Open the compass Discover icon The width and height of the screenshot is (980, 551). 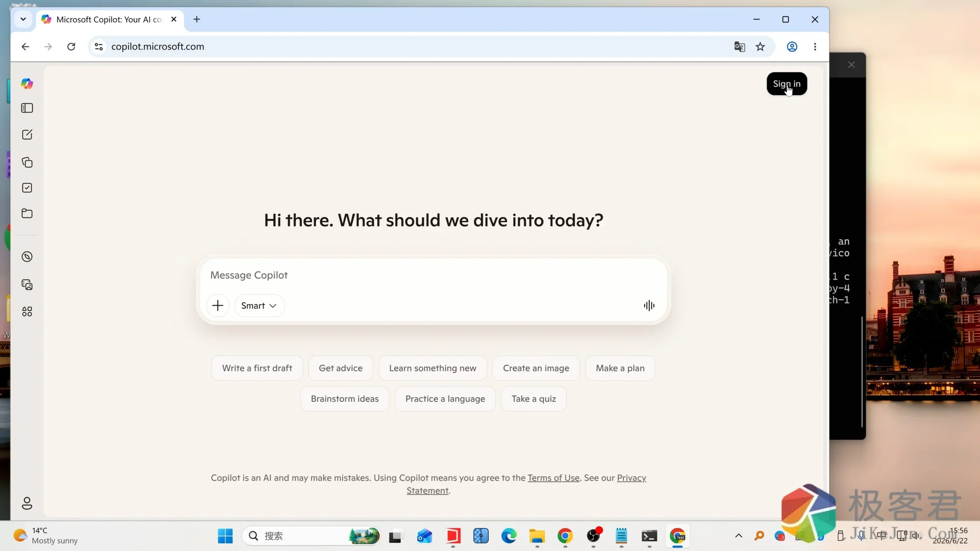coord(27,257)
